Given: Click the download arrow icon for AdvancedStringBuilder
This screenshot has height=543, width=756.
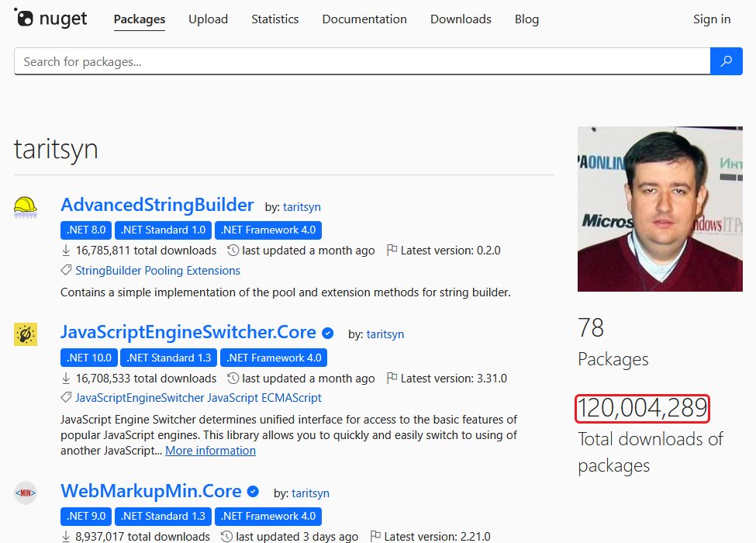Looking at the screenshot, I should point(66,251).
